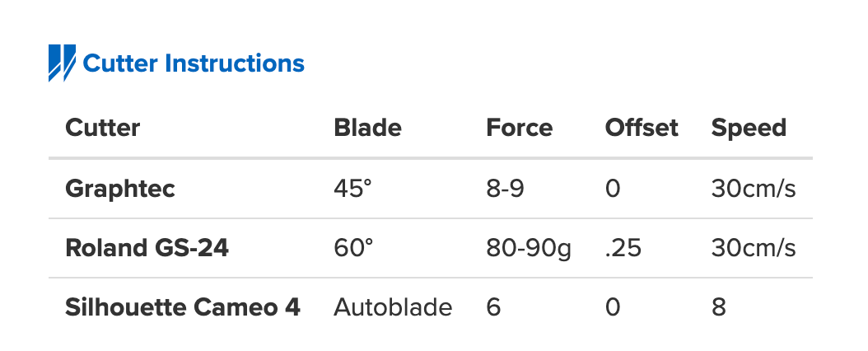
Task: Select the Silhouette Cameo 4 row label
Action: click(183, 307)
